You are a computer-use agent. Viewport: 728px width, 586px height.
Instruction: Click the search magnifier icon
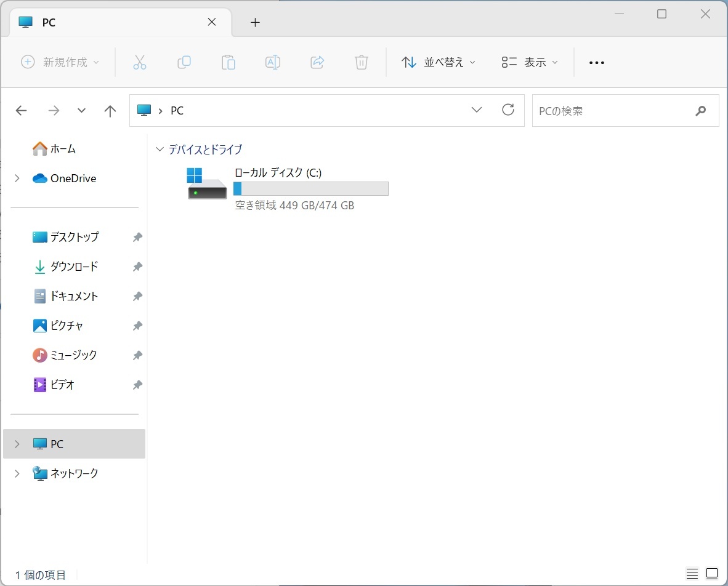tap(701, 110)
